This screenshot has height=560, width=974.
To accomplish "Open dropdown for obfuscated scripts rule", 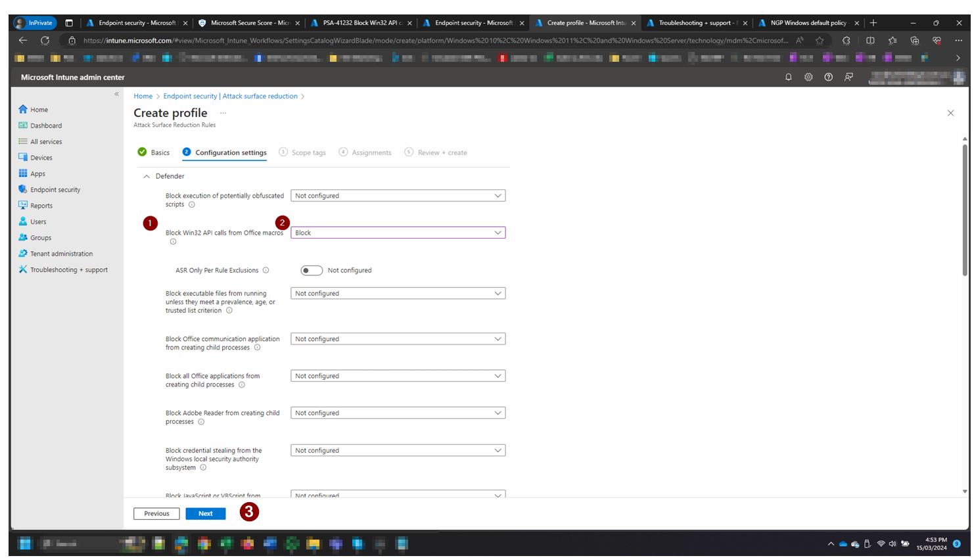I will [398, 196].
